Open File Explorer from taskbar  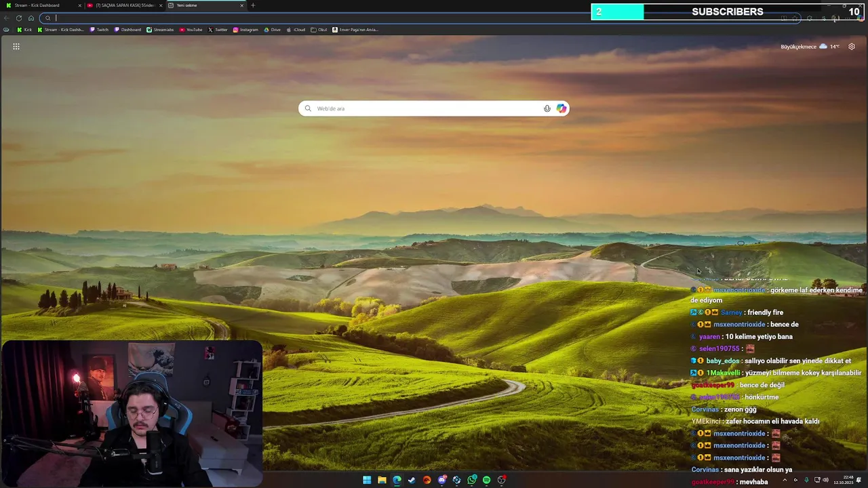pyautogui.click(x=382, y=480)
